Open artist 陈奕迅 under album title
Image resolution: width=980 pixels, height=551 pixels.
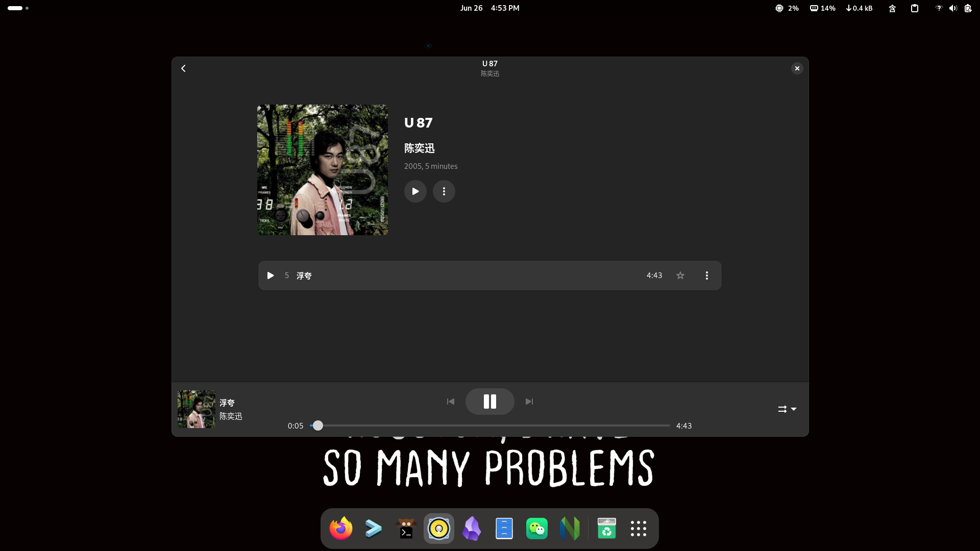point(420,148)
